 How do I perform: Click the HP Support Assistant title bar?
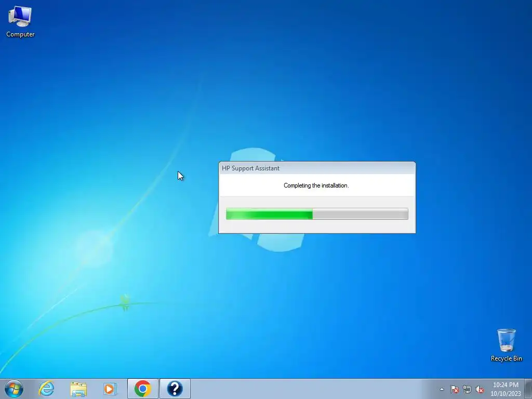pos(317,168)
